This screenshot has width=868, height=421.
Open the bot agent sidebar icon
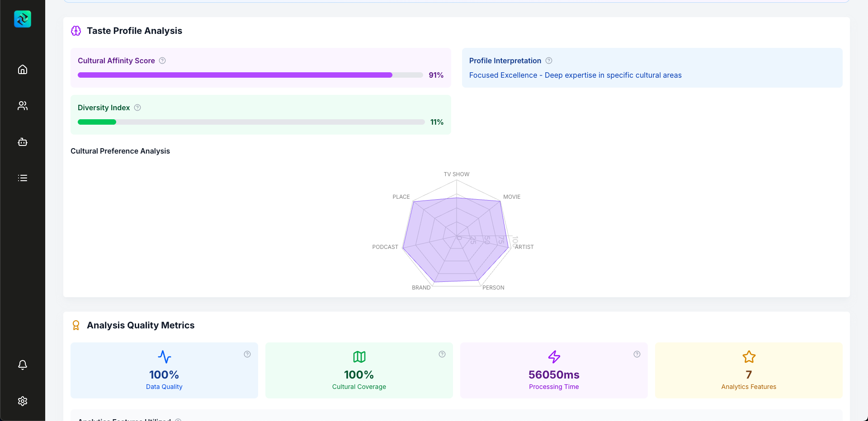23,142
